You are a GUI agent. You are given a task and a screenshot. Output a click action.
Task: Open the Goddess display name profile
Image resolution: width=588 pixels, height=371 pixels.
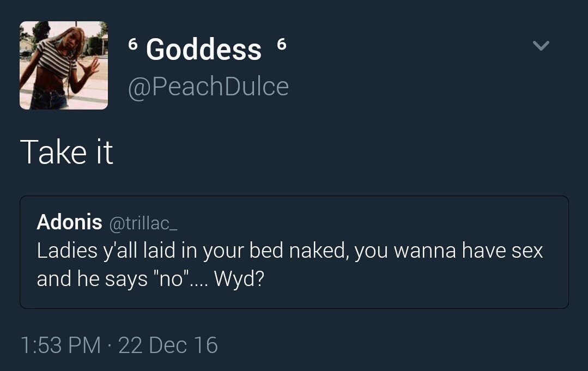[204, 49]
